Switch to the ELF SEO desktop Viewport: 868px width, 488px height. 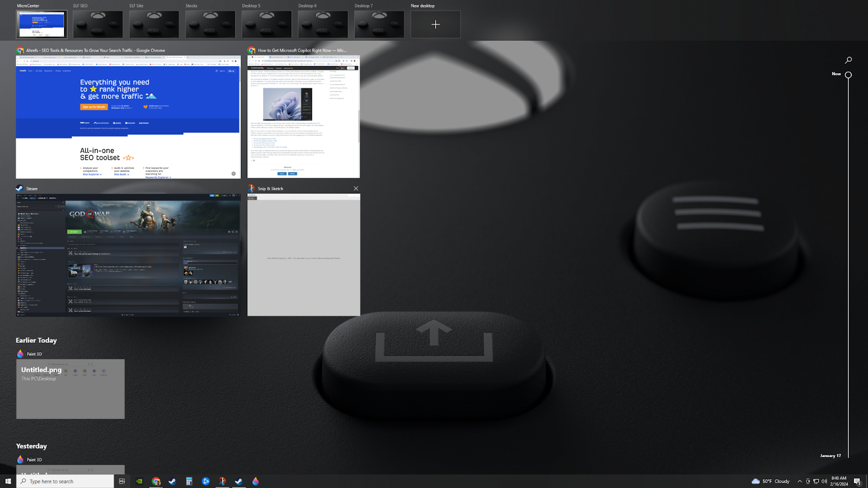(x=98, y=24)
